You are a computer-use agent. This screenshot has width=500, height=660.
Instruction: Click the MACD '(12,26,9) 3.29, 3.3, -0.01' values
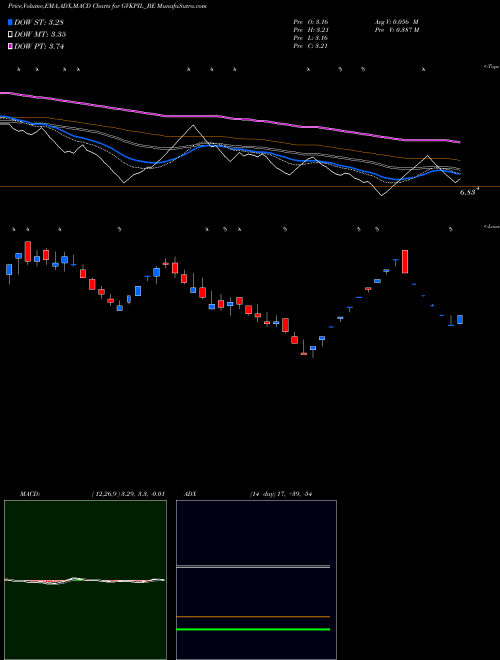pyautogui.click(x=128, y=494)
